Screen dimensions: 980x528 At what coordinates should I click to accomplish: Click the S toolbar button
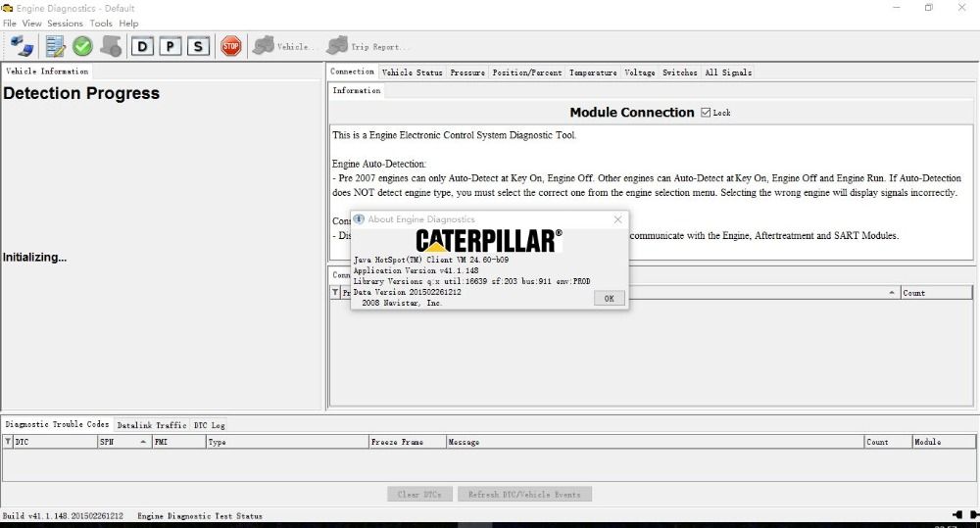click(x=198, y=46)
